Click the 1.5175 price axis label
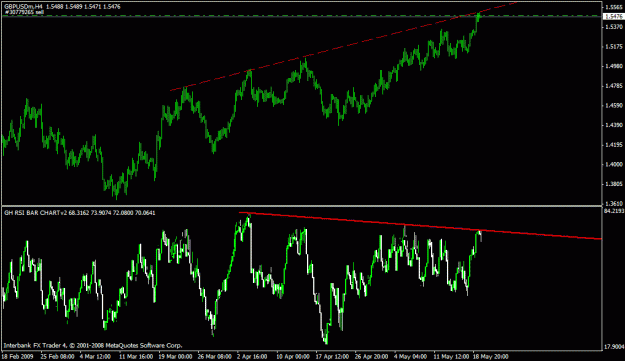Viewport: 625px width, 361px height. (614, 47)
